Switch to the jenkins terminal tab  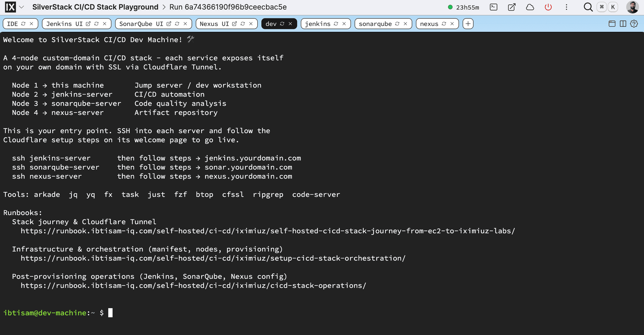318,24
